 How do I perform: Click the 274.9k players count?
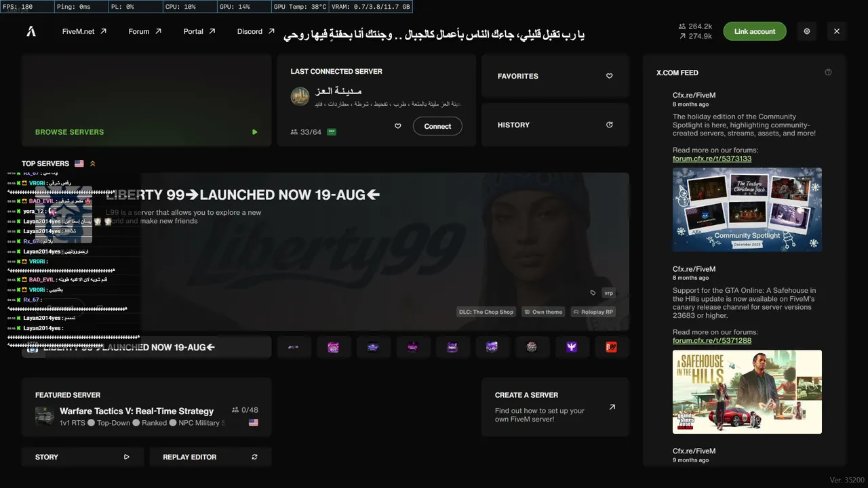(x=695, y=37)
